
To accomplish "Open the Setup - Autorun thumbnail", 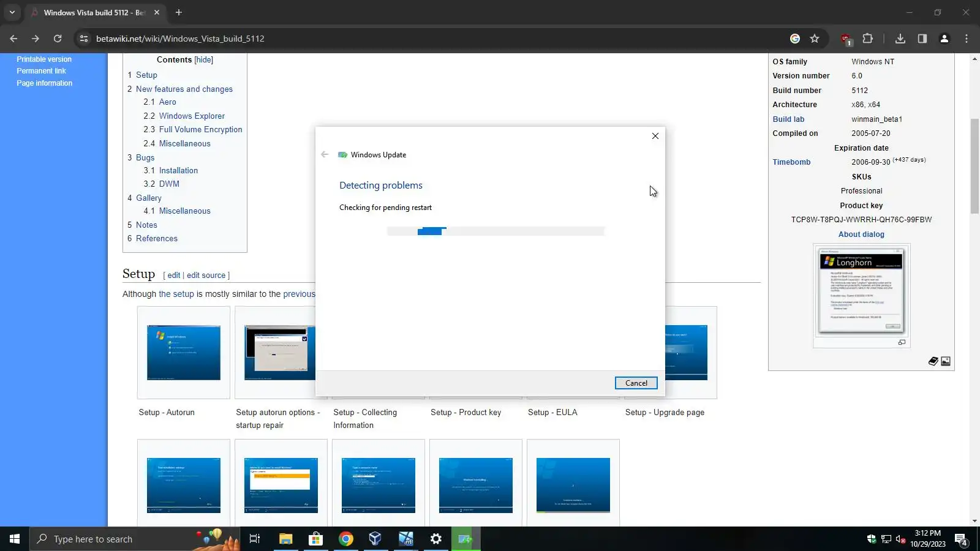I will point(184,353).
